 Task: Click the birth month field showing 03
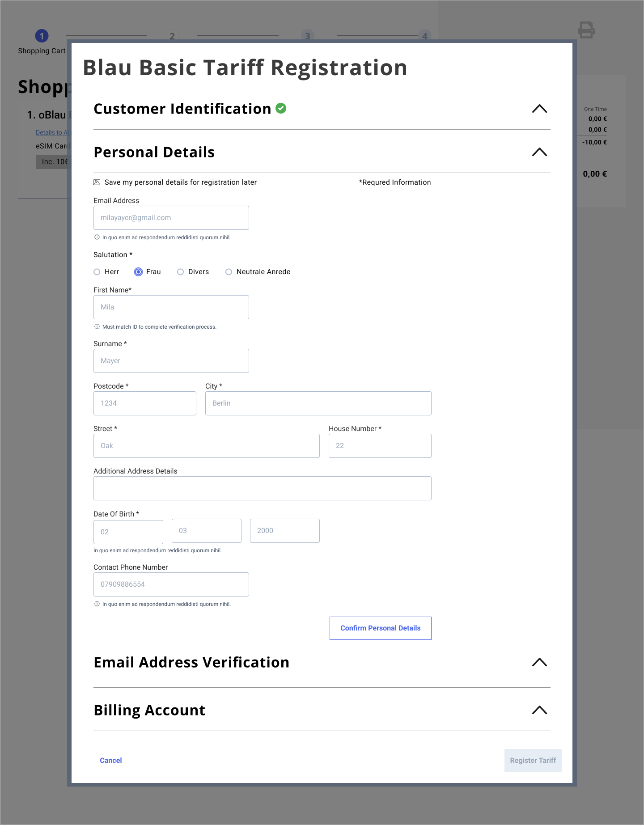(x=207, y=531)
